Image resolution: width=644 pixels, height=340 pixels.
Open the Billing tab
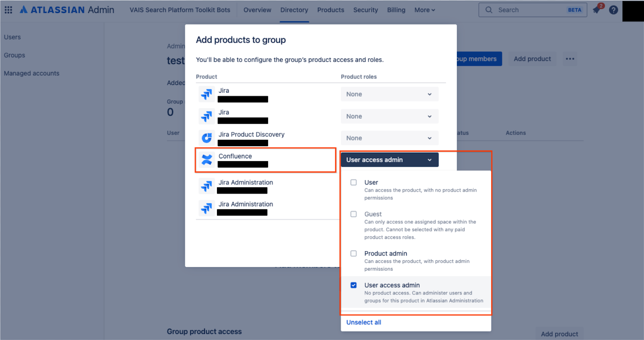396,10
